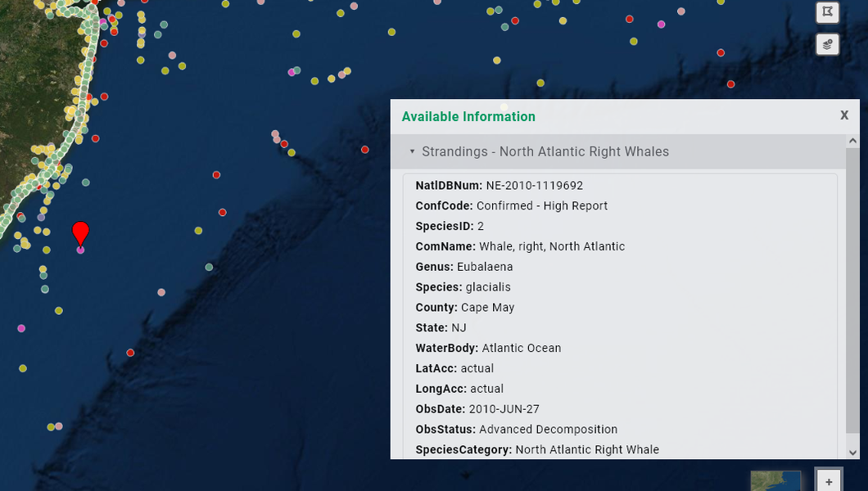868x491 pixels.
Task: Click the NatlDBNum value NE-2010-1119692
Action: 534,186
